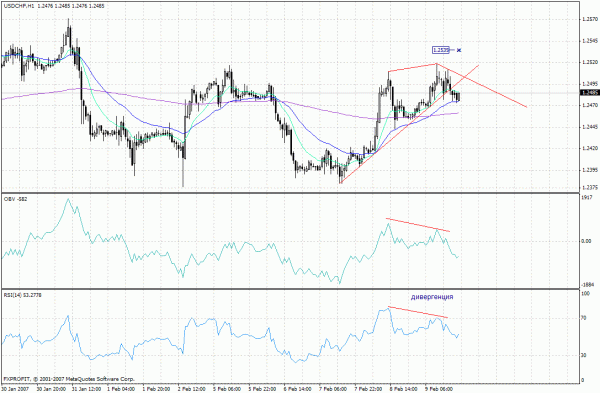600x393 pixels.
Task: Click the 7 Feb 06:00 time label
Action: tap(333, 389)
